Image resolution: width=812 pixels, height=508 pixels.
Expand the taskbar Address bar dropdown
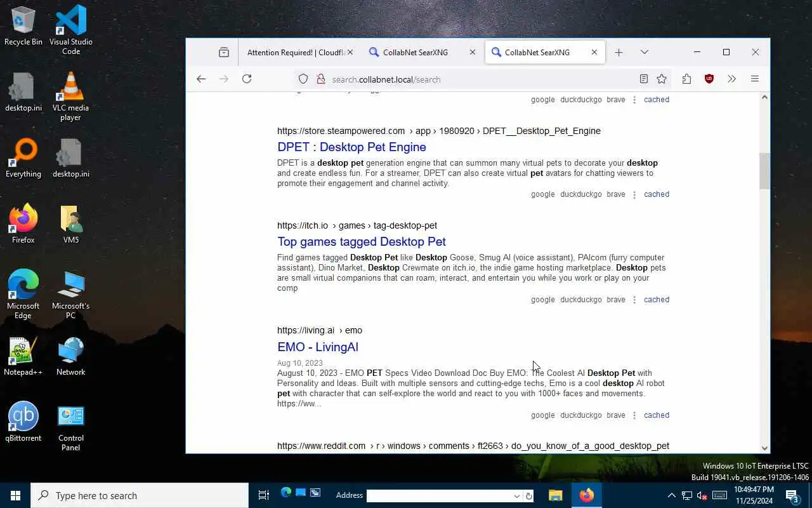click(517, 496)
